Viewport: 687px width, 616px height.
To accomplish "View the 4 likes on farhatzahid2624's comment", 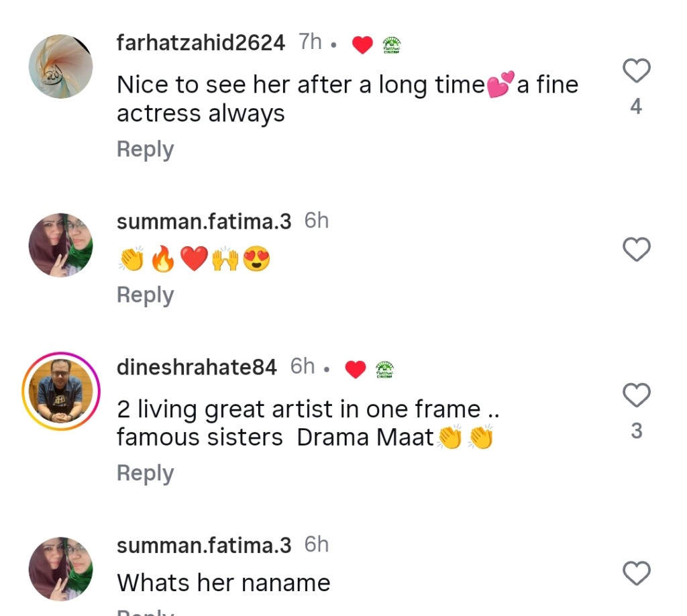I will click(636, 106).
